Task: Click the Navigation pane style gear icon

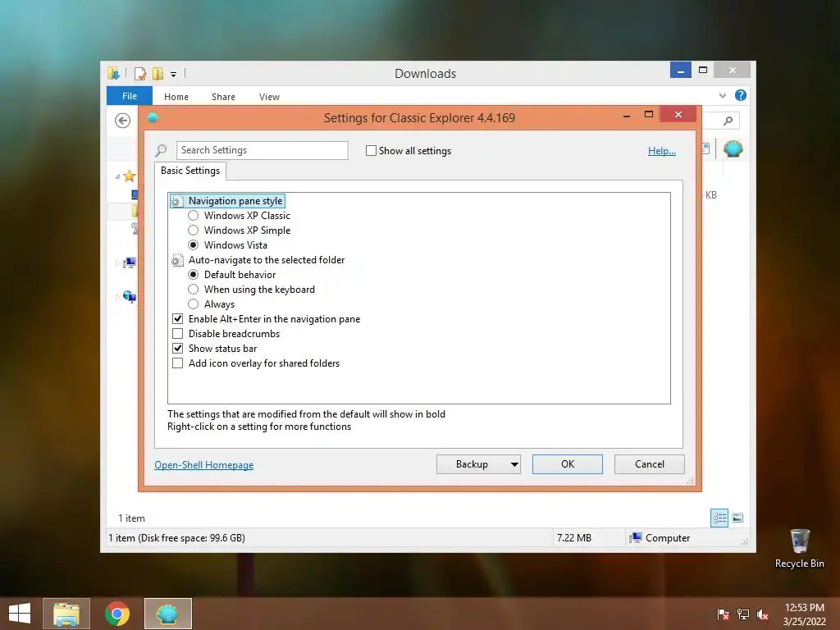Action: click(x=177, y=201)
